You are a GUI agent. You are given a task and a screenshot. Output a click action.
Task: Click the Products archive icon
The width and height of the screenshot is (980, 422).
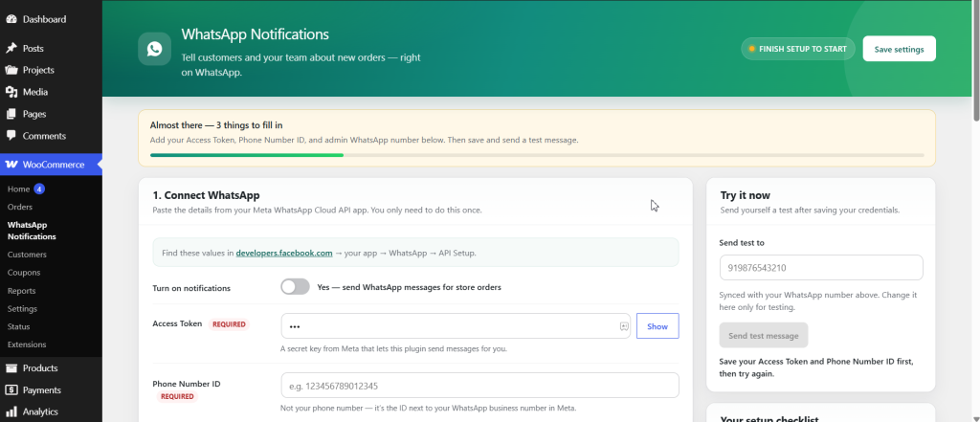(x=11, y=368)
